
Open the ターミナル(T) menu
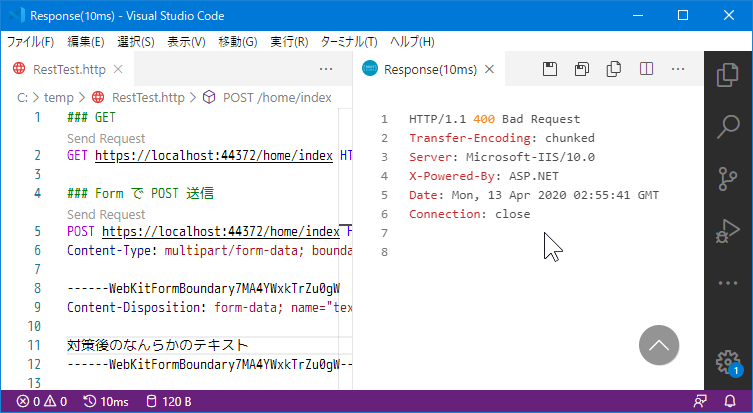349,42
